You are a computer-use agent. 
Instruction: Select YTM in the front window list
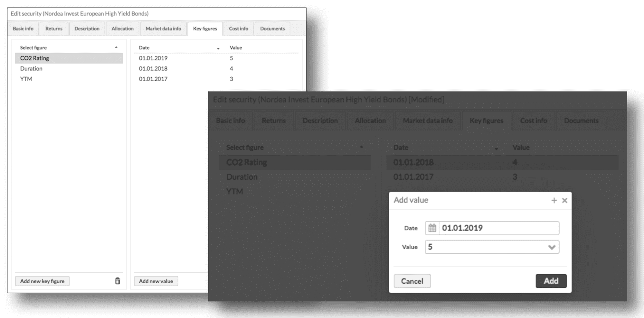pyautogui.click(x=69, y=79)
